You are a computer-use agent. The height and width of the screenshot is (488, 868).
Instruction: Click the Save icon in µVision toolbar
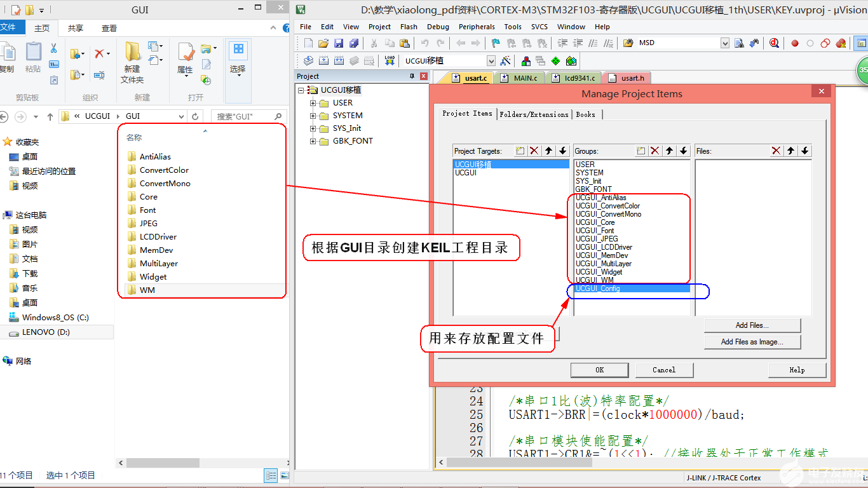(x=339, y=43)
